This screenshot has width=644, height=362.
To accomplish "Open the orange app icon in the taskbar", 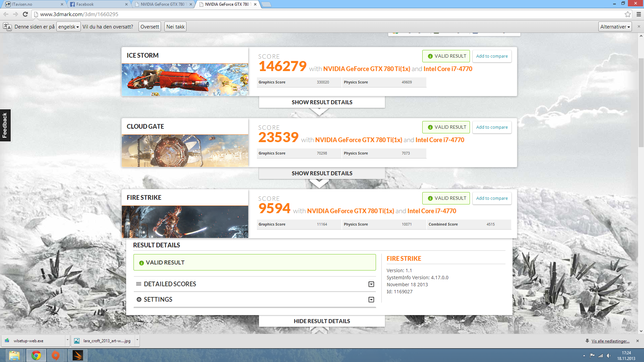I will (56, 355).
